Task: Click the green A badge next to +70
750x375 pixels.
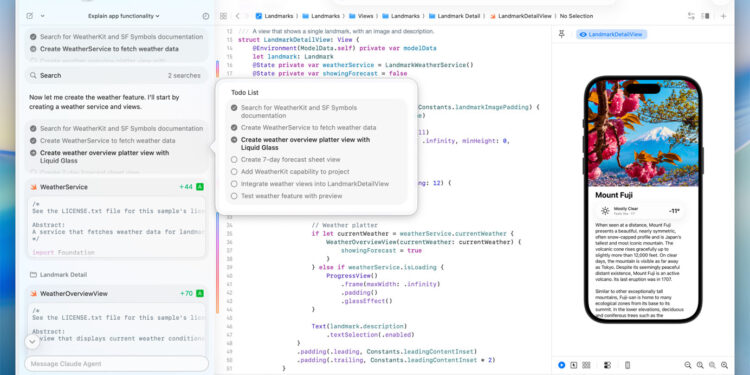Action: click(x=200, y=294)
